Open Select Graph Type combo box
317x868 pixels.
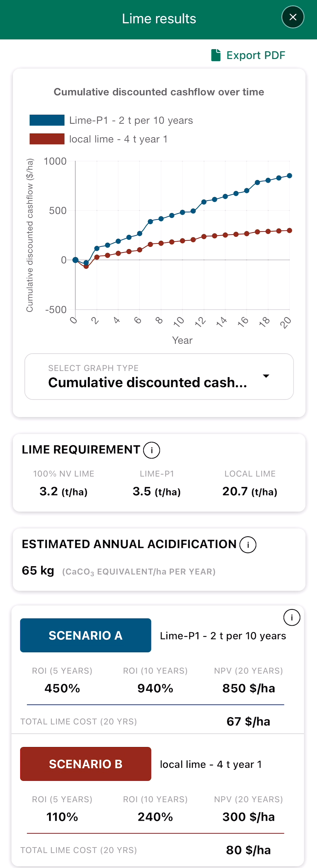click(x=159, y=376)
